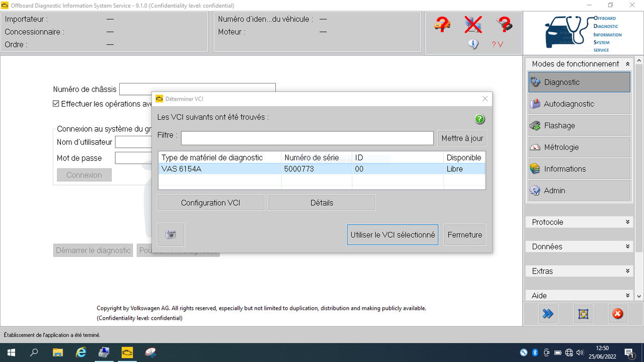The image size is (644, 362).
Task: Click the blue key tray icon
Action: coord(524,352)
